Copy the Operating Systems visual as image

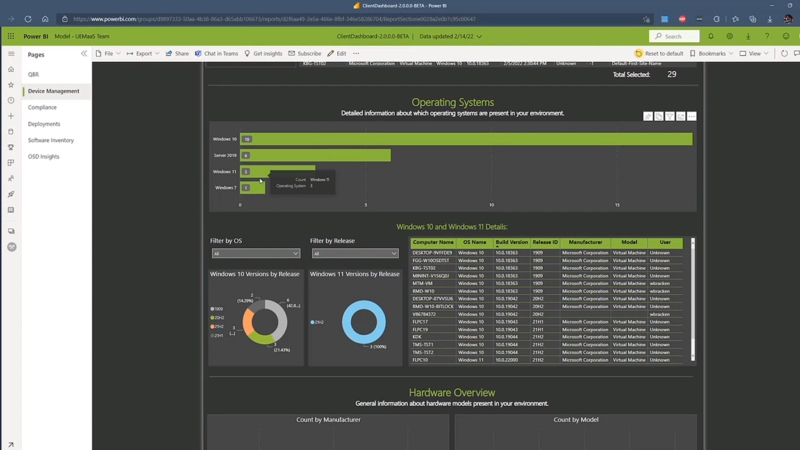click(x=659, y=116)
